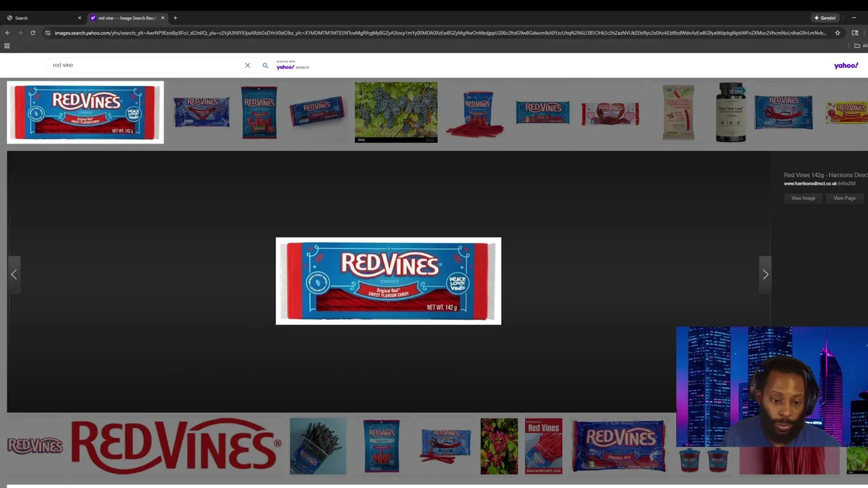
Task: Open the Red Vines 142g Harrisons Direct title
Action: [x=825, y=175]
